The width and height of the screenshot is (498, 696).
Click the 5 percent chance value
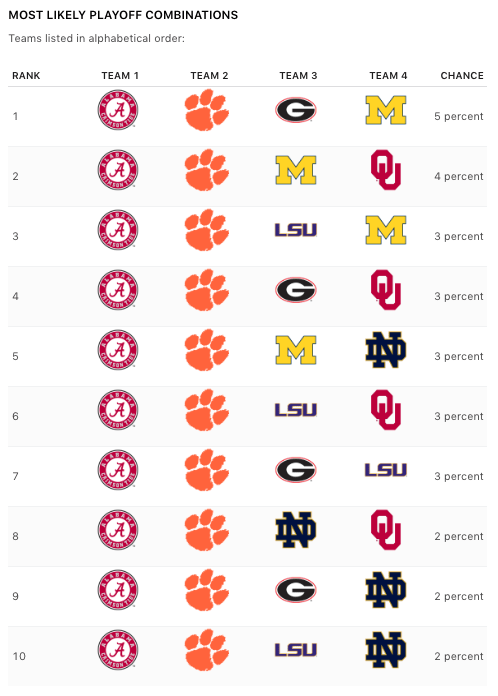pos(458,116)
